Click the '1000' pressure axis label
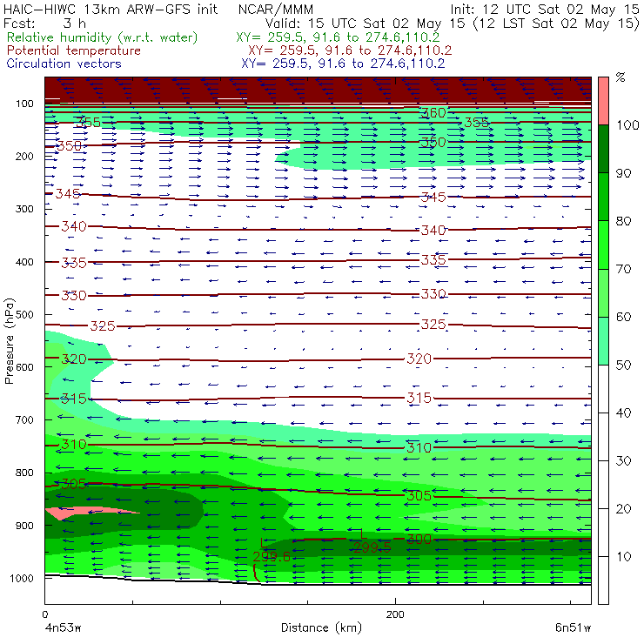Viewport: 644px width, 644px height. point(22,578)
